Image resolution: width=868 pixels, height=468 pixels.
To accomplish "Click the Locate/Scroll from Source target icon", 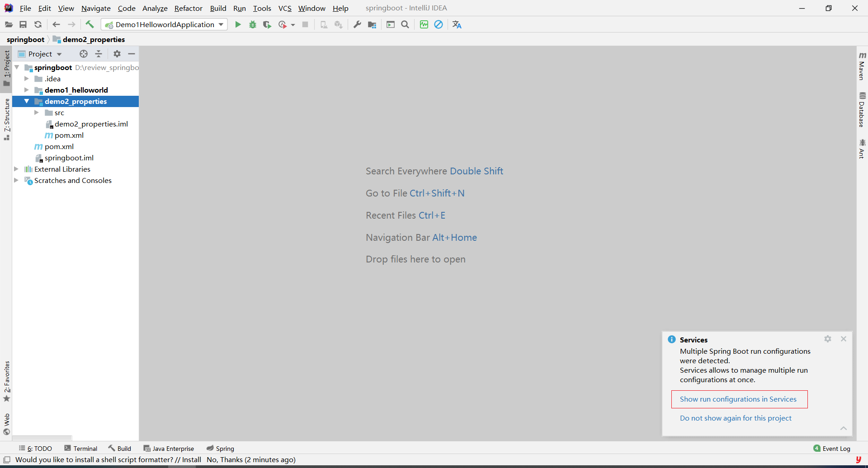I will click(x=84, y=54).
